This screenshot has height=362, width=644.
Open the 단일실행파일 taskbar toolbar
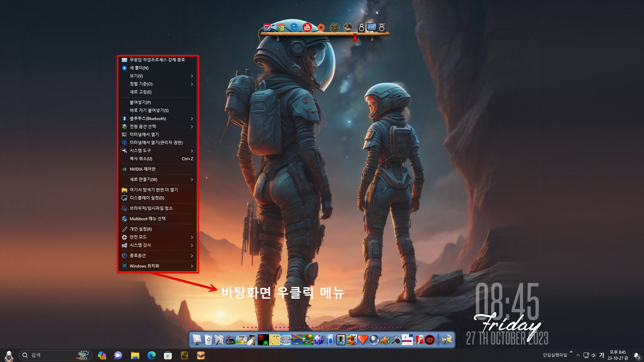[x=555, y=355]
